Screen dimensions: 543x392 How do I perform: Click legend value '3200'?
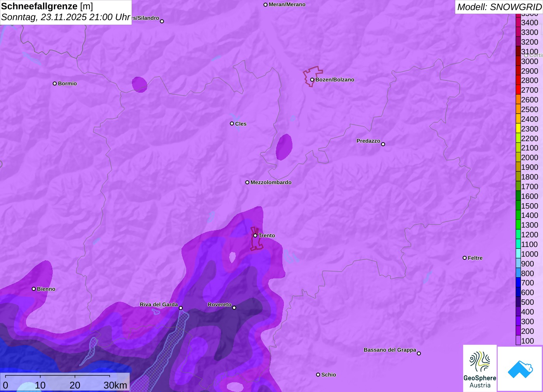point(530,42)
